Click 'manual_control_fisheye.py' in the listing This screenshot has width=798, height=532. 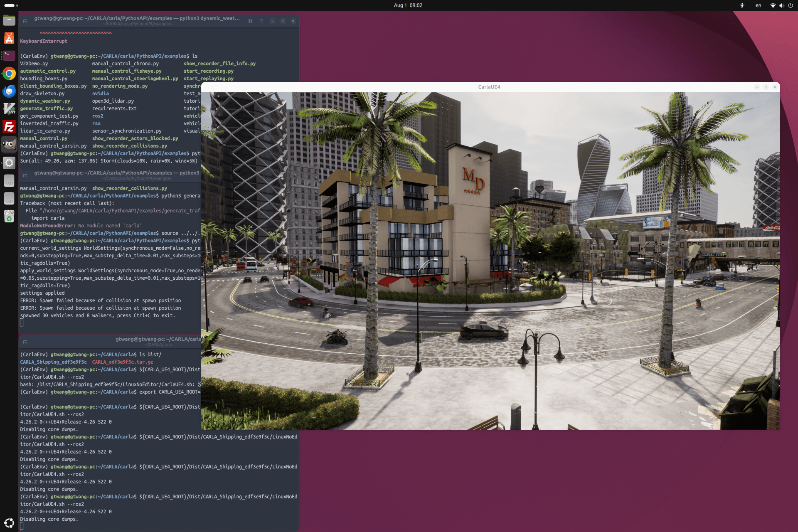click(127, 71)
